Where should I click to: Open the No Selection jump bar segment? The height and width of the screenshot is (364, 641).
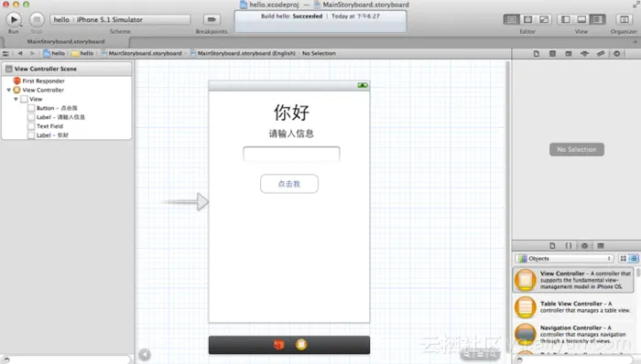click(319, 53)
